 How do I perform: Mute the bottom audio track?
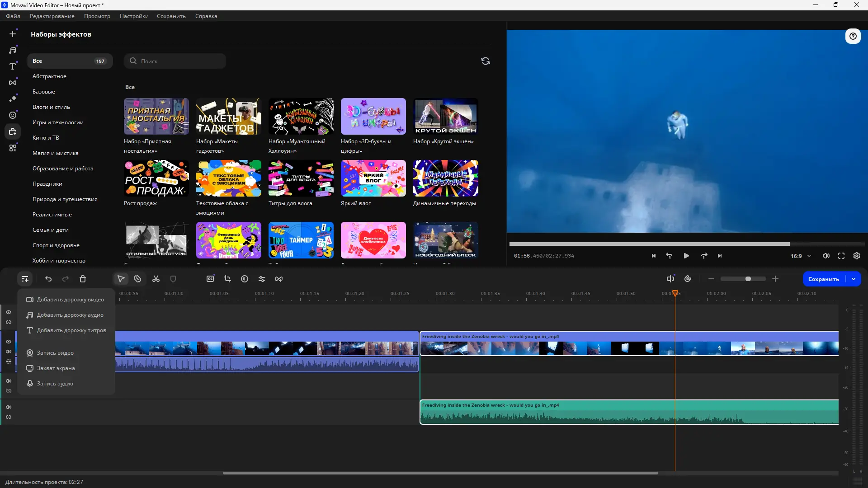click(9, 407)
